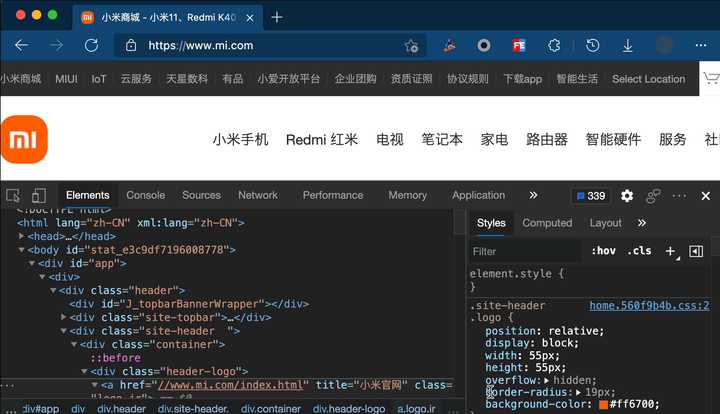The height and width of the screenshot is (414, 720).
Task: Select div.site-header breadcrumb
Action: coord(193,408)
